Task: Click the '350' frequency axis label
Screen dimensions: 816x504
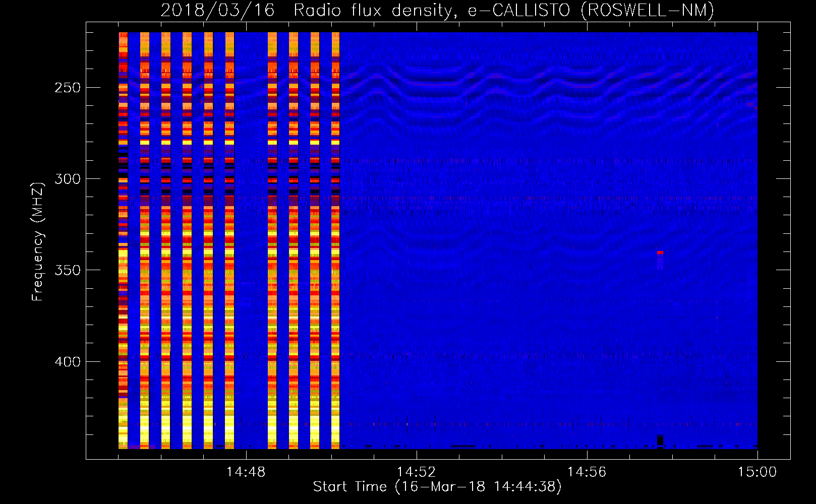Action: coord(68,270)
